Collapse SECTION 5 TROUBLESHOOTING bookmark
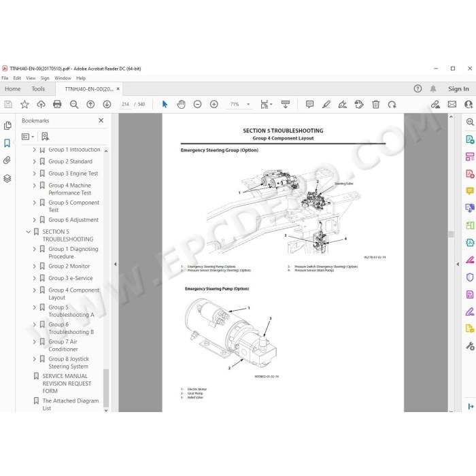 (29, 232)
